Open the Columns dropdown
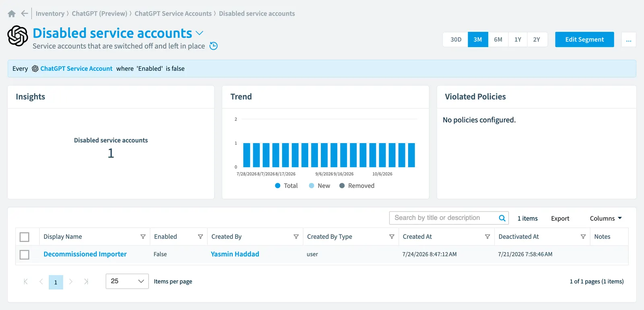 pyautogui.click(x=606, y=218)
